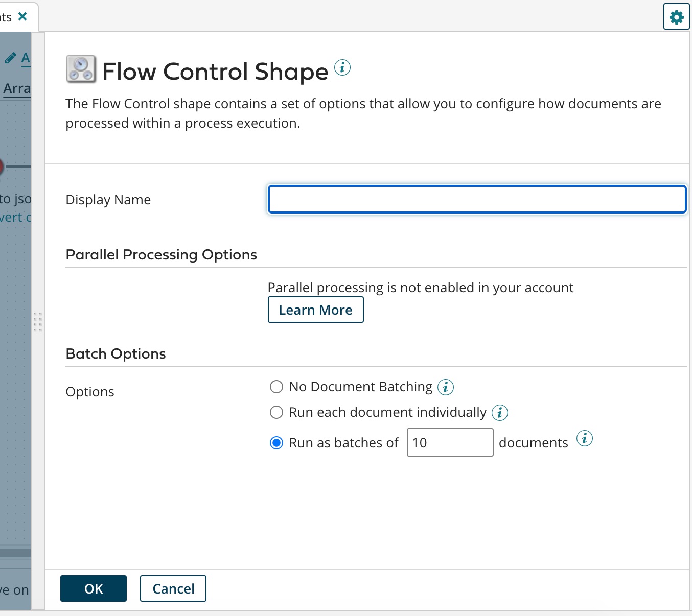Viewport: 692px width, 616px height.
Task: Grab the panel resize drag handle
Action: coord(37,322)
